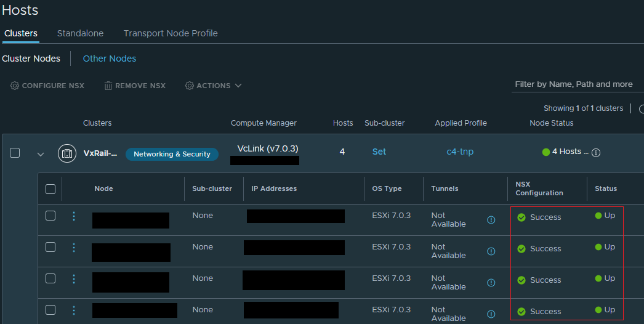Click the Tunnels column header

tap(445, 188)
